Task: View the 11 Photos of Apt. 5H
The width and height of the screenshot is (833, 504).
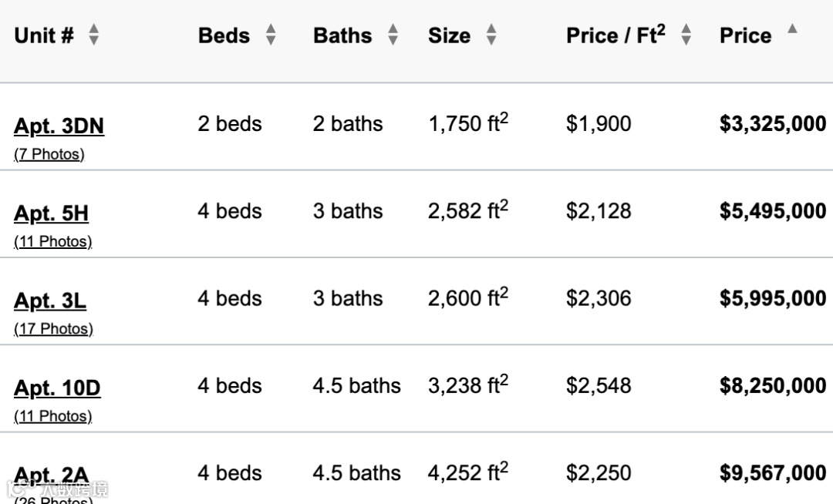Action: pos(52,241)
